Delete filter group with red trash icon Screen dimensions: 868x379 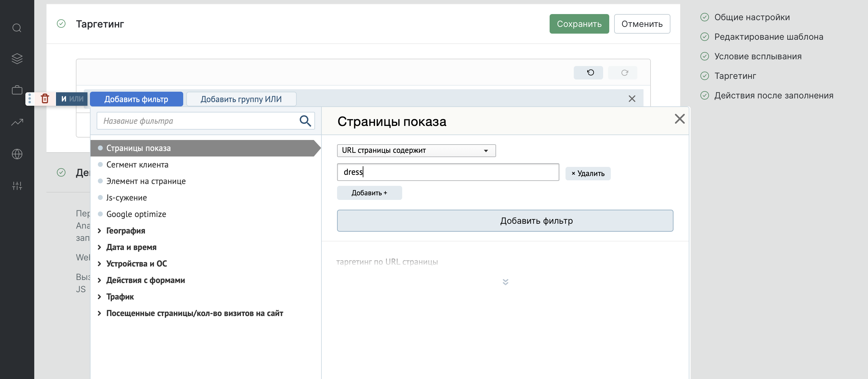pyautogui.click(x=45, y=99)
